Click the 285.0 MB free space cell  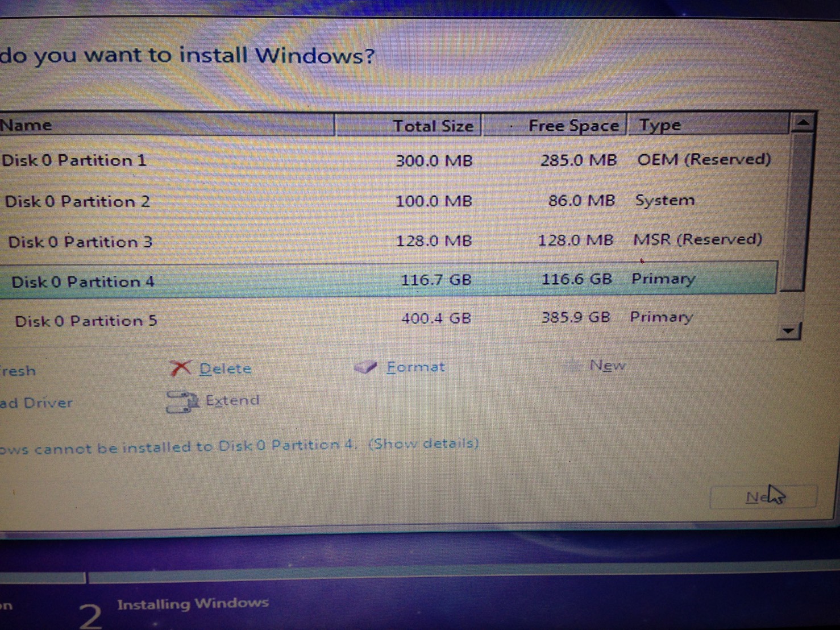point(579,160)
